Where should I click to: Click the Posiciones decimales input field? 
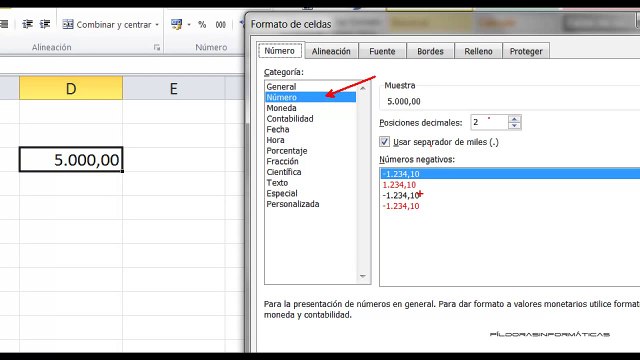tap(489, 122)
